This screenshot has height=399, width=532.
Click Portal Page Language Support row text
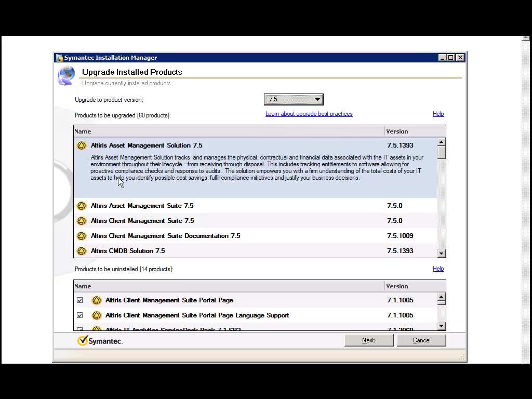tap(197, 315)
